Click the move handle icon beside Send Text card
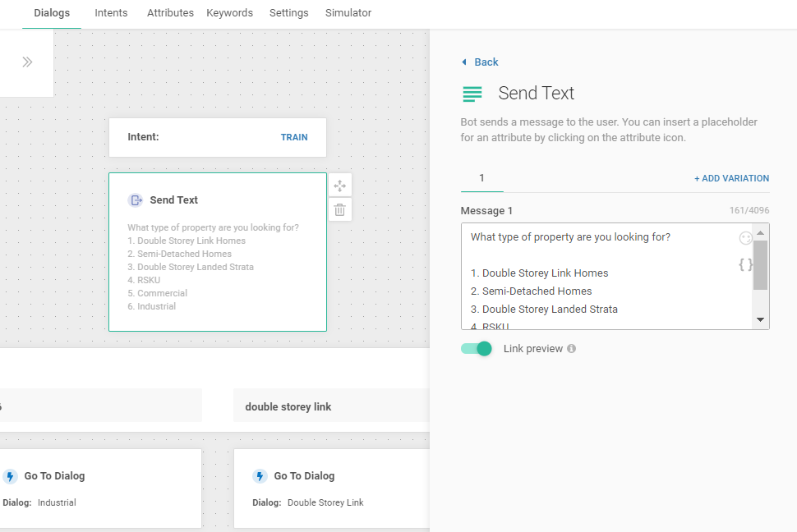The image size is (797, 532). click(339, 186)
